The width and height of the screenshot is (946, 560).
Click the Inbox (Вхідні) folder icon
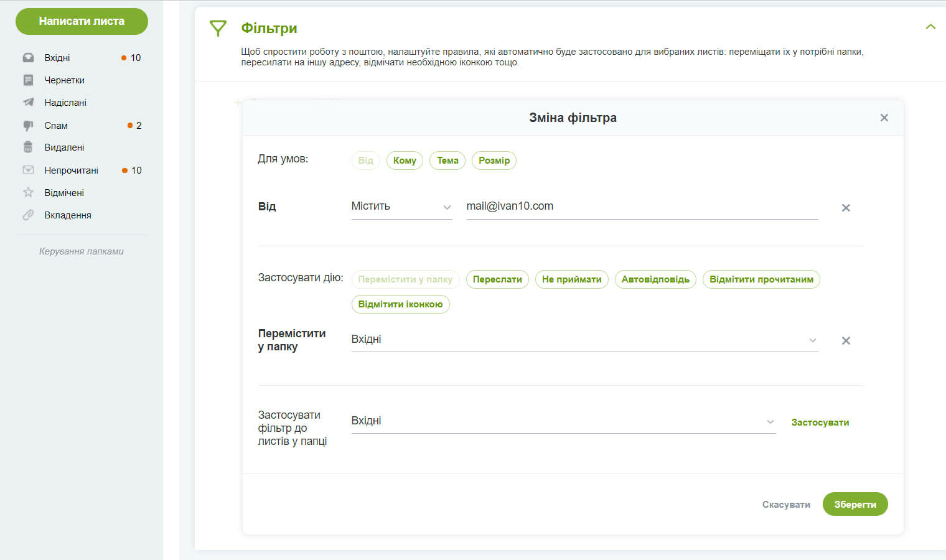(x=28, y=58)
